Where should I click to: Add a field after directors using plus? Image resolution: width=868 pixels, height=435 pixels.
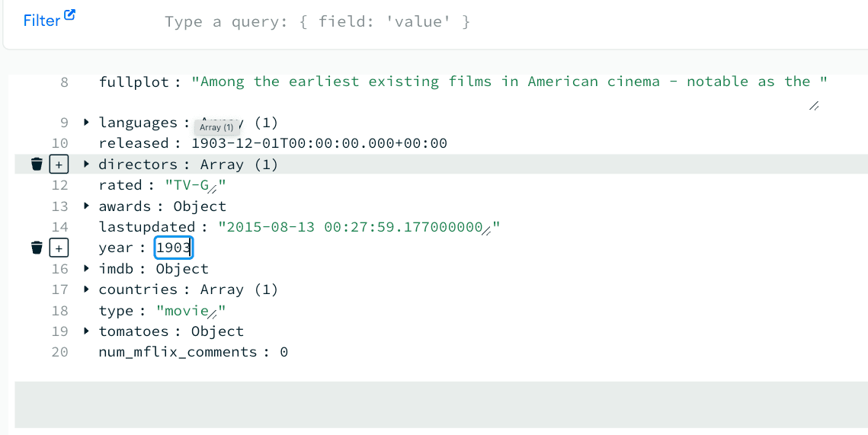(59, 165)
